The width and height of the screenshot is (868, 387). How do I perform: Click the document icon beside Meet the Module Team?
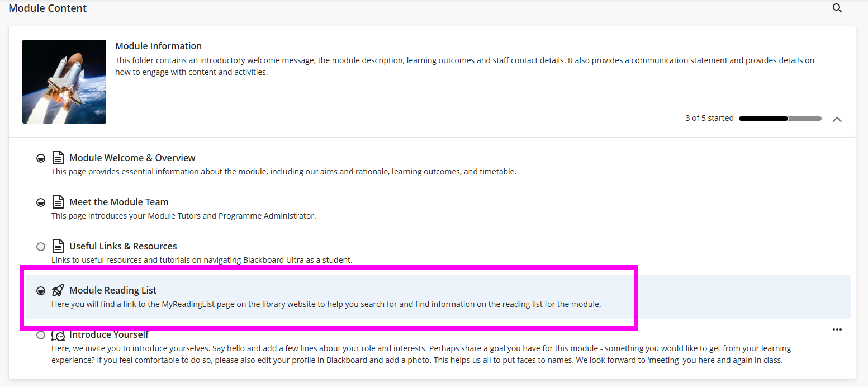click(x=58, y=202)
